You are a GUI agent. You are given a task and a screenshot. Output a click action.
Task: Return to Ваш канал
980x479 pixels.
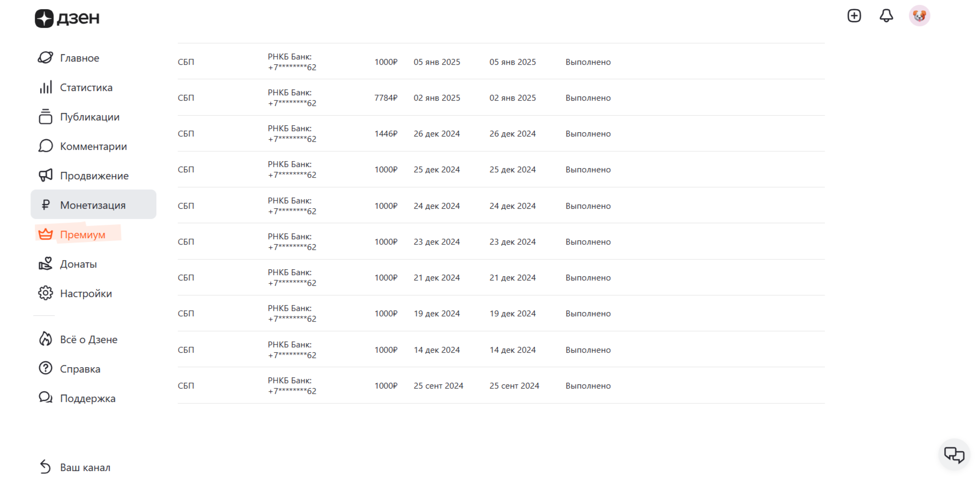85,467
